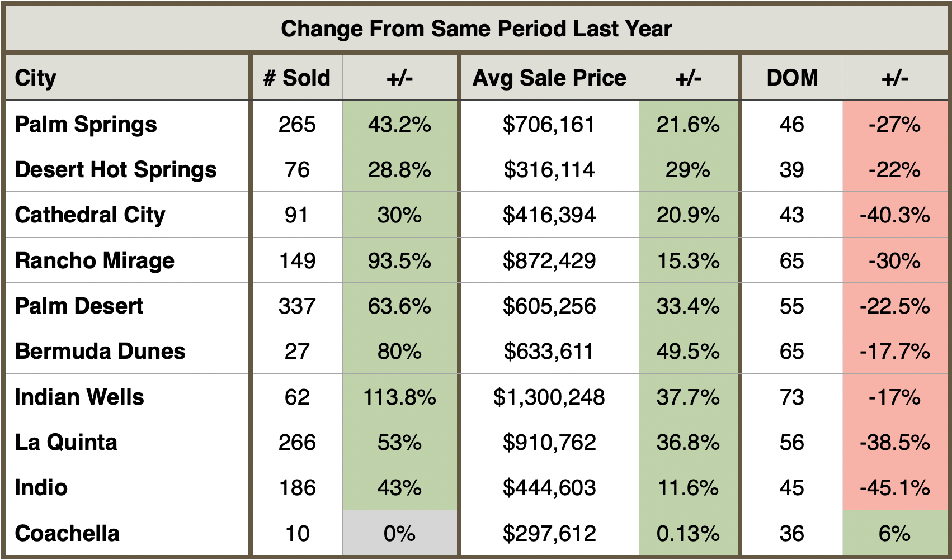This screenshot has height=560, width=952.
Task: Click the green 113.8% sold change cell
Action: click(x=399, y=397)
